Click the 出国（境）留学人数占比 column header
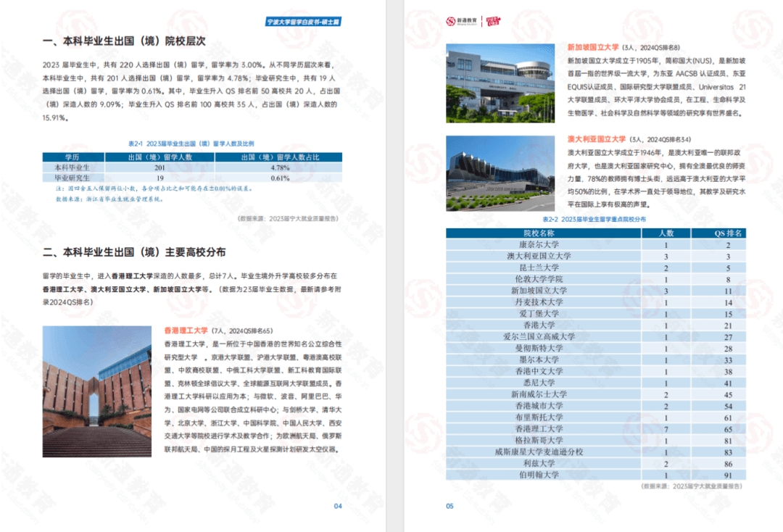The height and width of the screenshot is (532, 783). pos(279,157)
